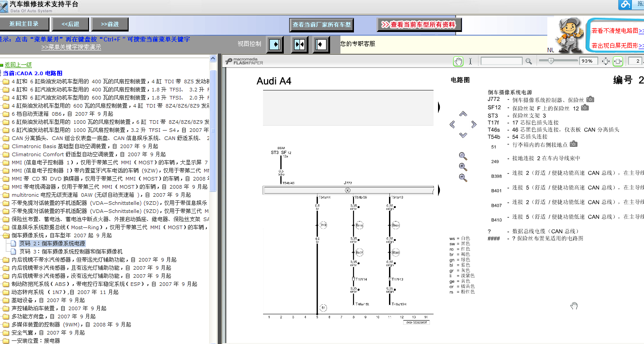This screenshot has height=344, width=644.
Task: Click the view control split-panes icon
Action: click(x=300, y=44)
